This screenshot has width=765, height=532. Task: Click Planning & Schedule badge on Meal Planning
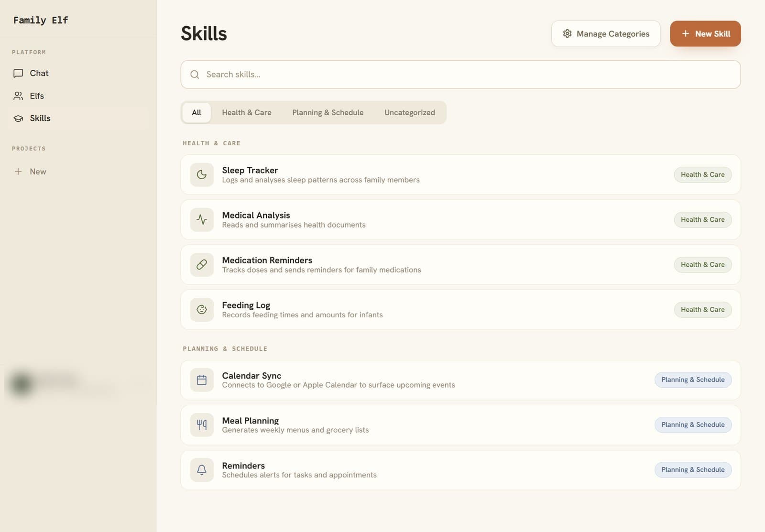pyautogui.click(x=693, y=424)
